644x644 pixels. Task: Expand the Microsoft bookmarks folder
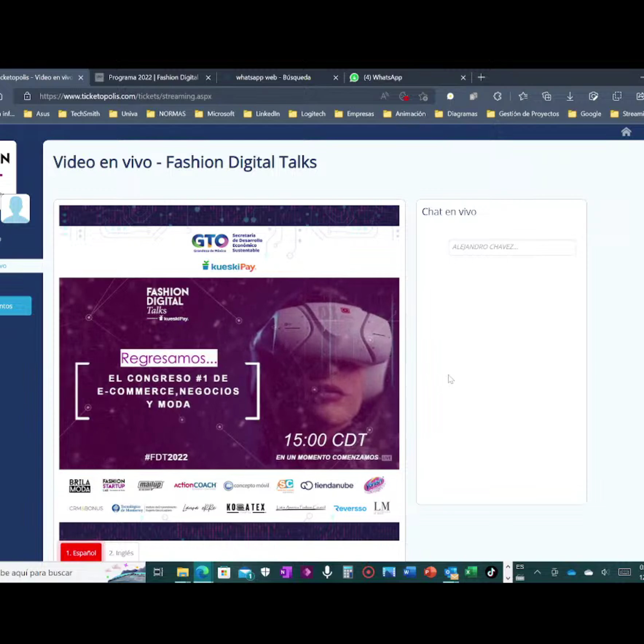point(215,114)
